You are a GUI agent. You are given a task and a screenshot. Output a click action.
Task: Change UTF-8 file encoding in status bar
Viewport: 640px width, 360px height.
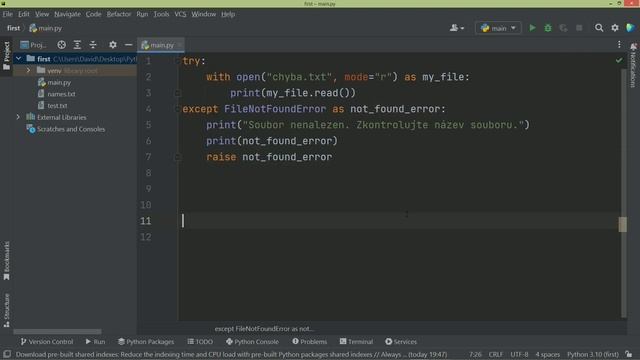click(519, 354)
